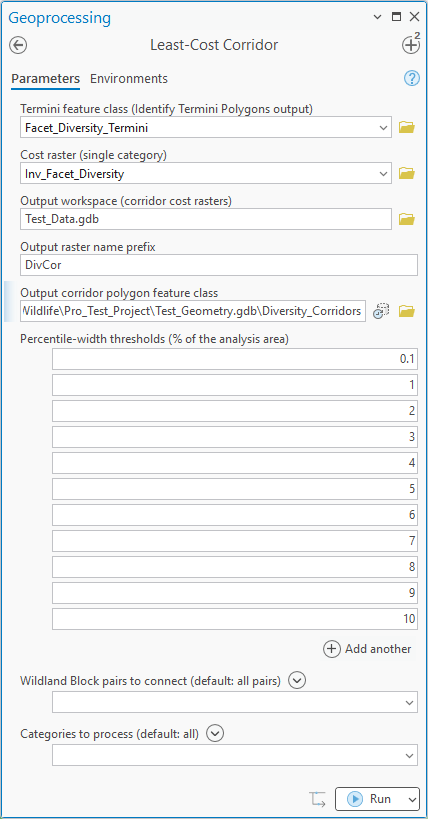Run the Least-Cost Corridor tool
The width and height of the screenshot is (428, 819).
pos(370,799)
